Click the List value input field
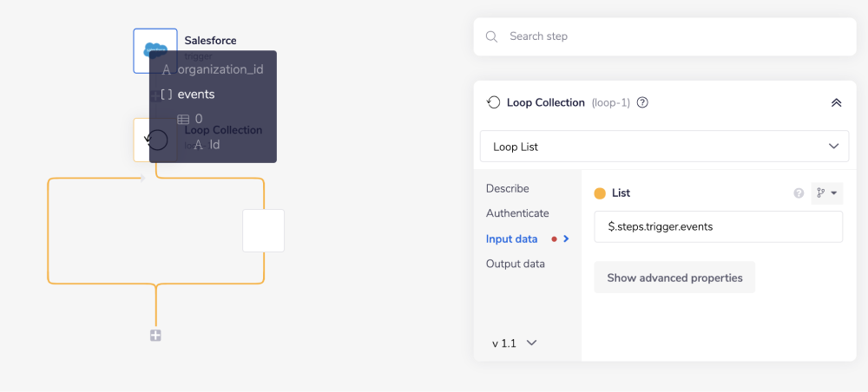 [x=718, y=227]
